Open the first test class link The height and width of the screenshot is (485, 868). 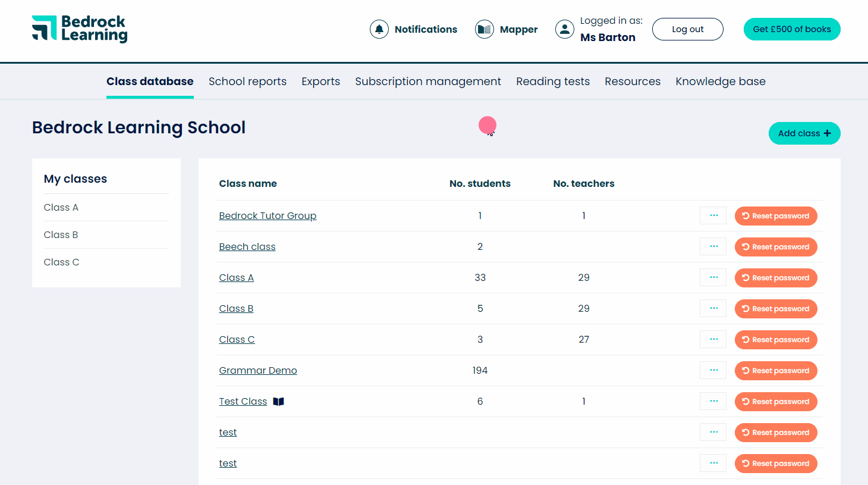(228, 432)
